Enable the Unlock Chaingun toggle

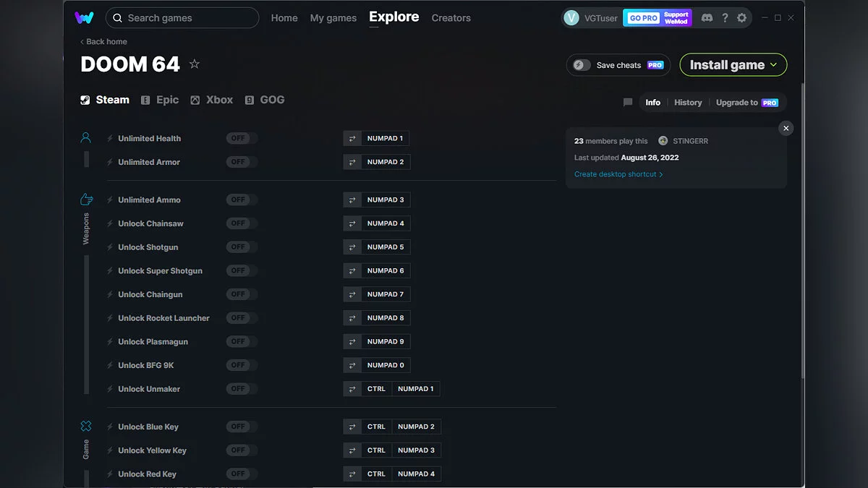pos(242,294)
